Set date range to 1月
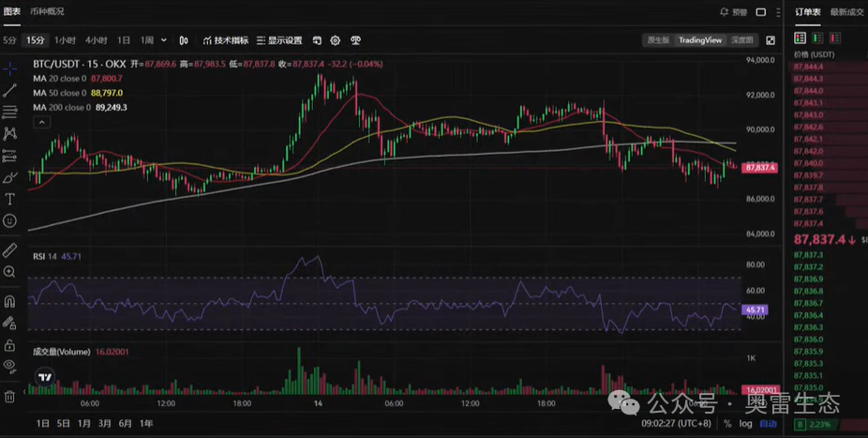Screen dimensions: 868x438 click(84, 424)
